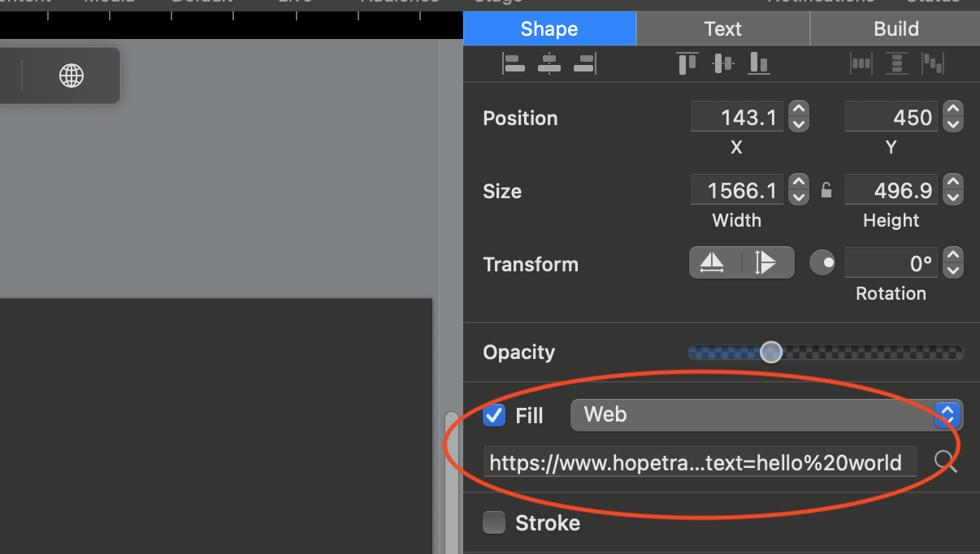Click the Width value stepper up arrow
The width and height of the screenshot is (980, 554).
tap(798, 184)
